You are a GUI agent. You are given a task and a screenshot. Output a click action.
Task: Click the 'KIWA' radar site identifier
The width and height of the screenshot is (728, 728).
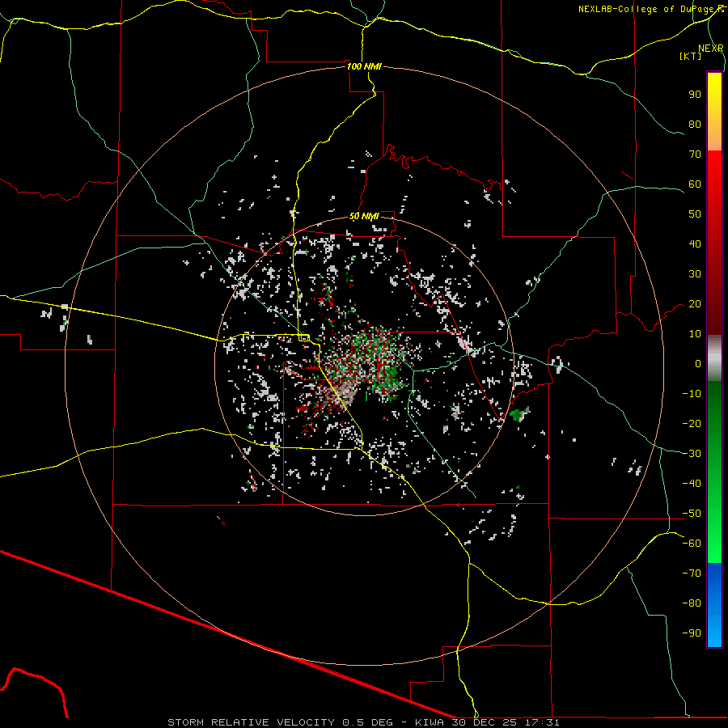(x=430, y=722)
